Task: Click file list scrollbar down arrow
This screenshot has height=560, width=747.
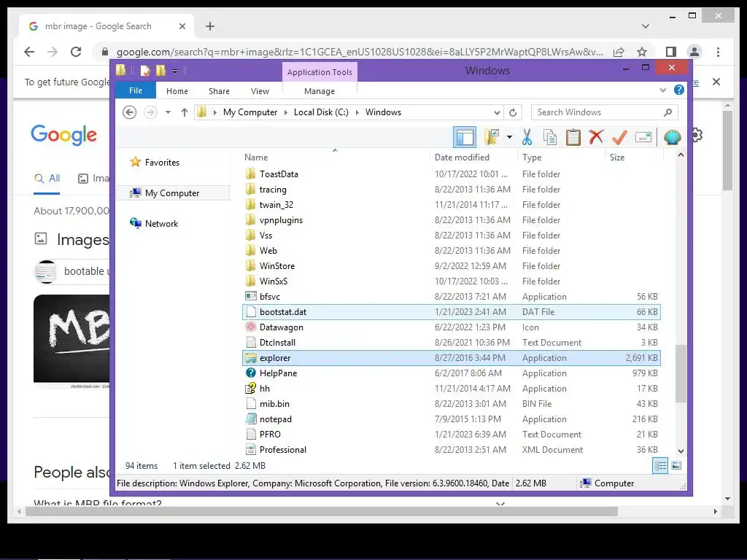Action: coord(681,451)
